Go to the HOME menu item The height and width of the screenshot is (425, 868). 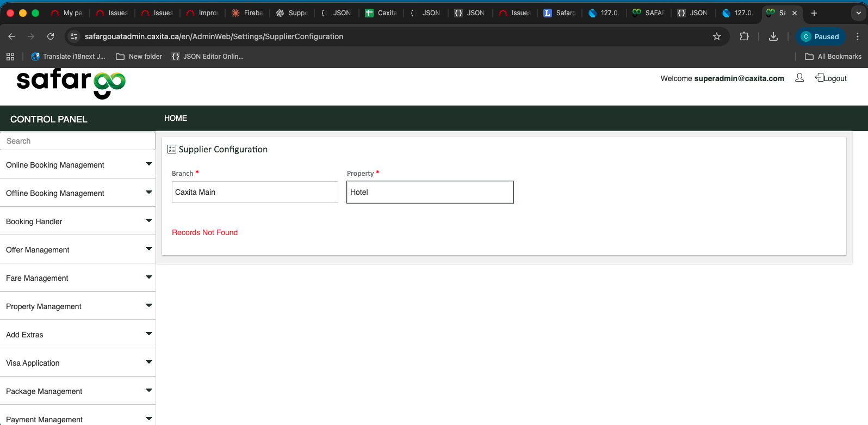click(x=175, y=118)
